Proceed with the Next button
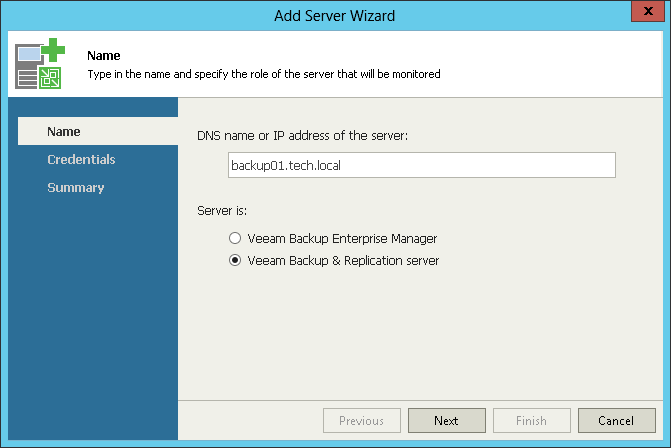The width and height of the screenshot is (671, 448). point(446,421)
